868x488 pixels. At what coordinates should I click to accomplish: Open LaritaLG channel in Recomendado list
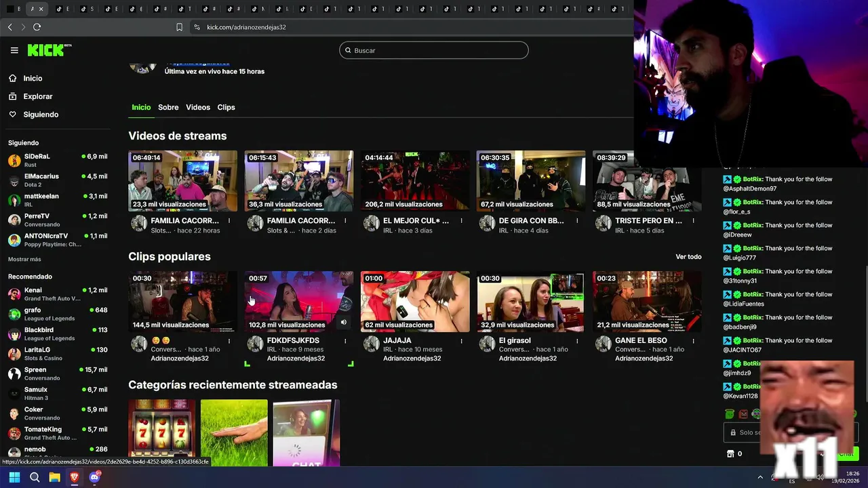click(58, 354)
